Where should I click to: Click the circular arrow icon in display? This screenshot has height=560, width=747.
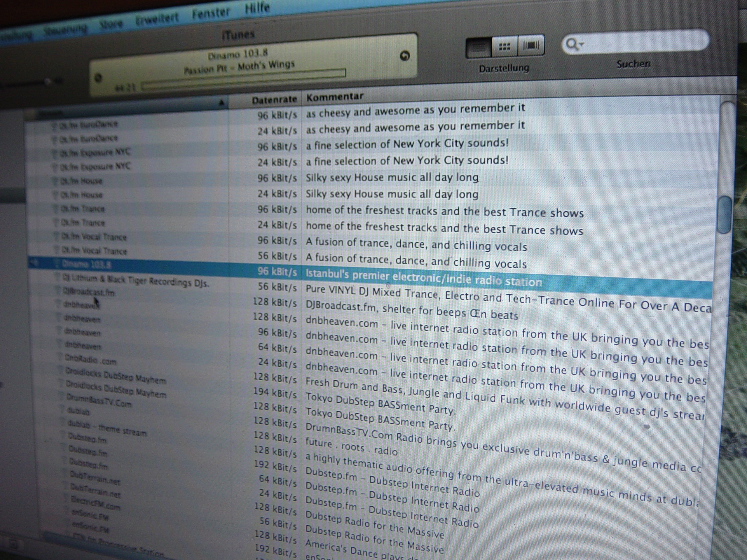tap(404, 56)
